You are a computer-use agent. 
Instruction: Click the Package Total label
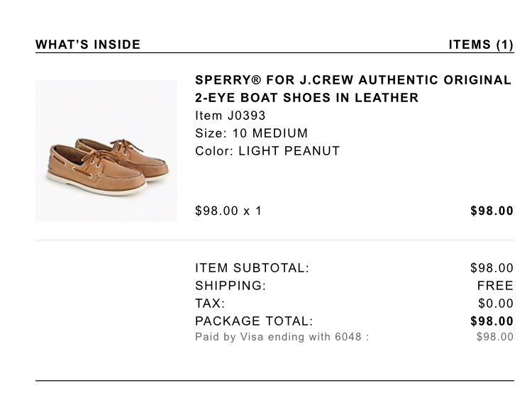point(254,321)
